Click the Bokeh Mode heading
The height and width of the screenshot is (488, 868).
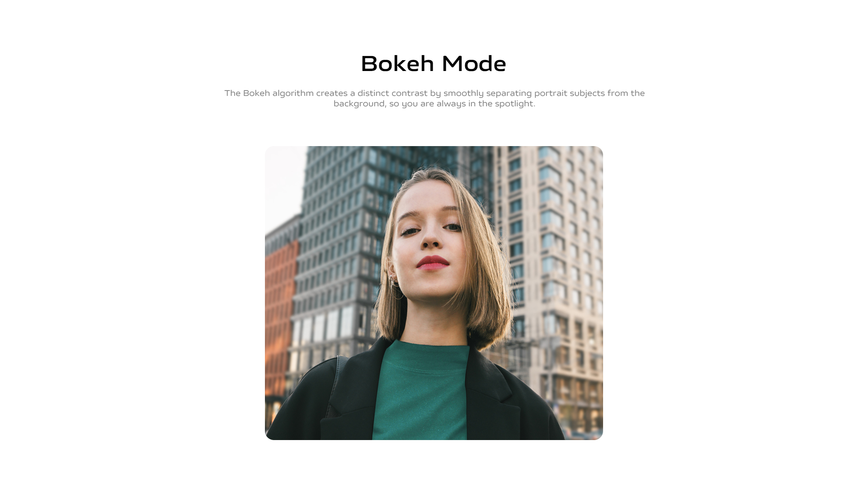click(434, 63)
